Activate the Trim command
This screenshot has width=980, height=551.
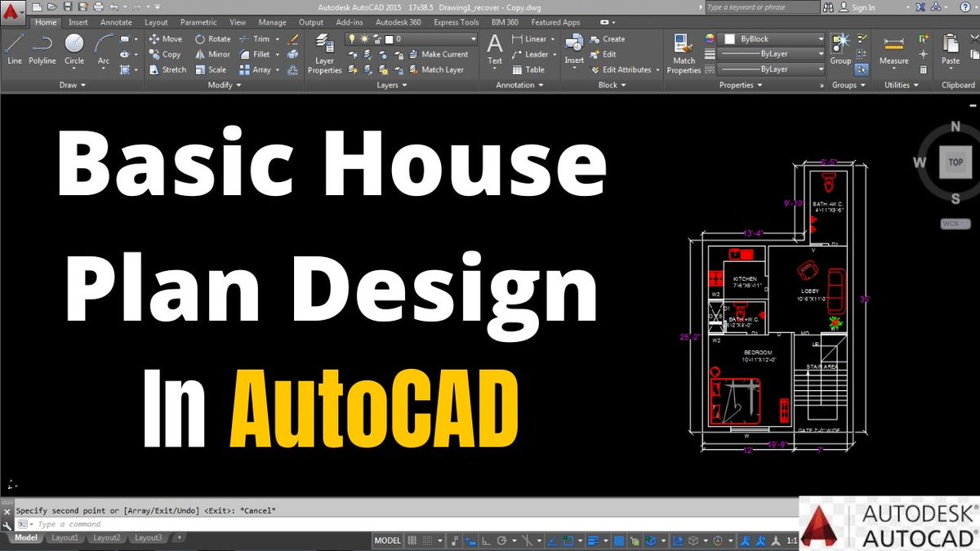[256, 38]
